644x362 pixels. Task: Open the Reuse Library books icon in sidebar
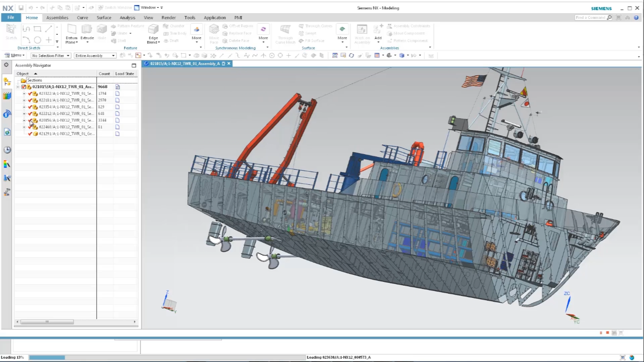[7, 96]
